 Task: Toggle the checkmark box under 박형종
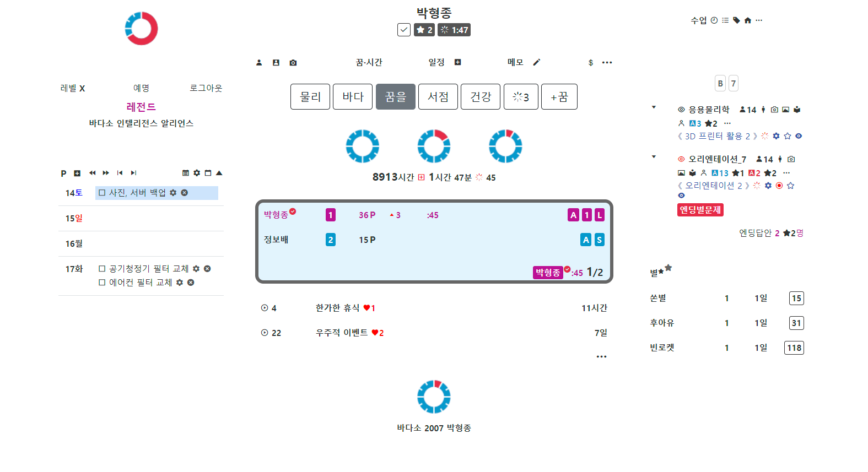point(404,30)
